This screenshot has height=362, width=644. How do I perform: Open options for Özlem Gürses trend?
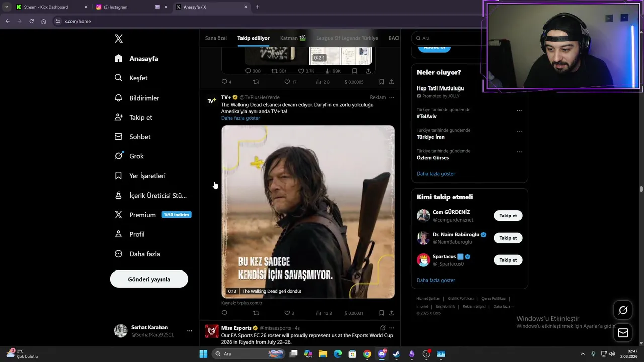tap(519, 151)
